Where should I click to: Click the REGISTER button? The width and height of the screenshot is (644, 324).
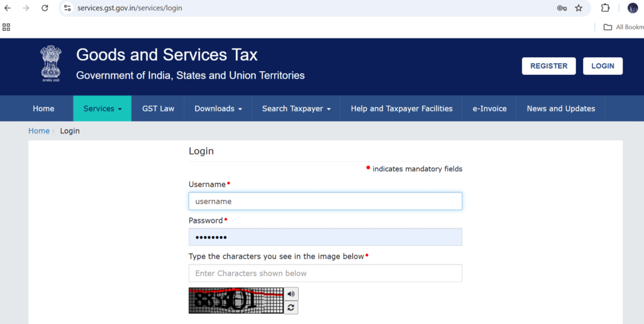tap(548, 66)
